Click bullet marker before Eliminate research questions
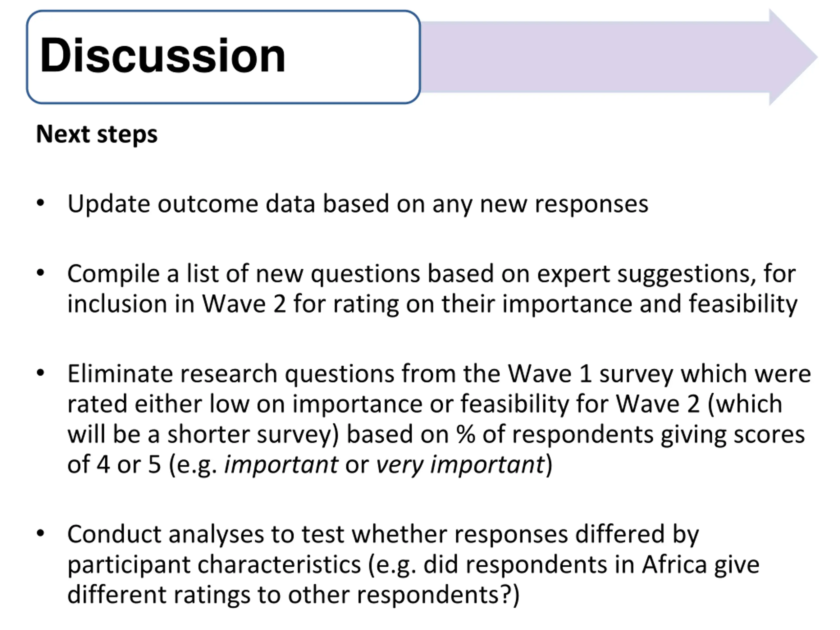840x630 pixels. point(40,373)
